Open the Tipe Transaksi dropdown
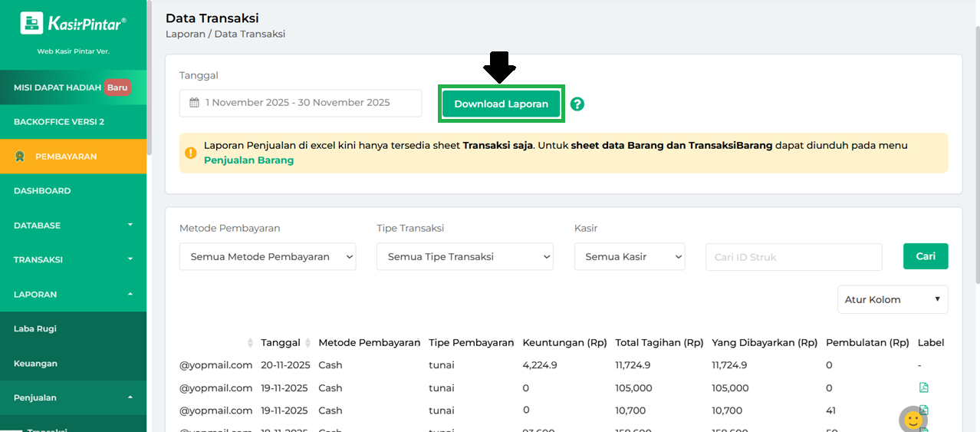 pos(465,257)
